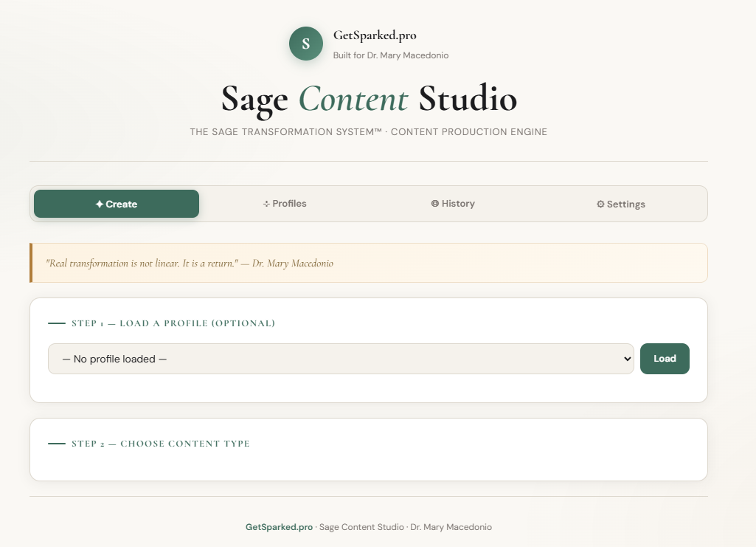Screen dimensions: 756x547
Task: Open the Settings tab
Action: (x=620, y=204)
